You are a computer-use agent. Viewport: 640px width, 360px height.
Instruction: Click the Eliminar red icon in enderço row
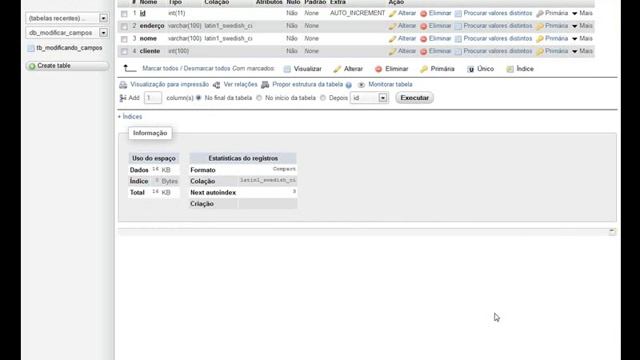pyautogui.click(x=424, y=27)
